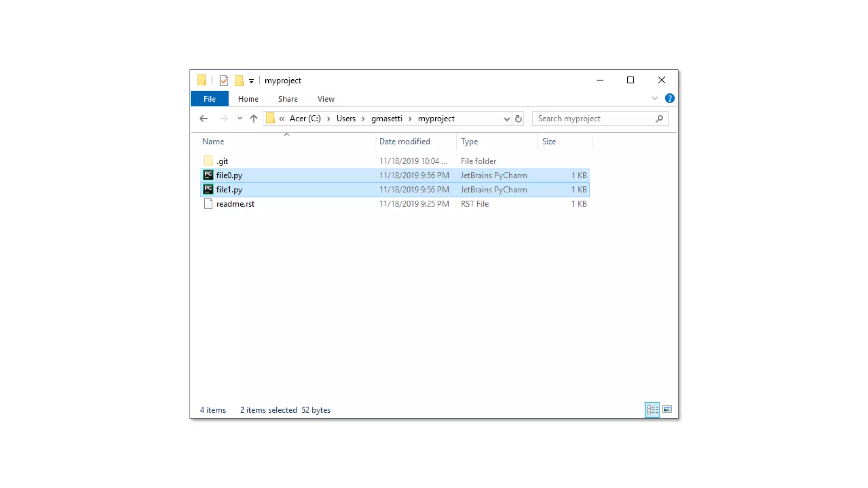Go up one folder level

(x=253, y=119)
